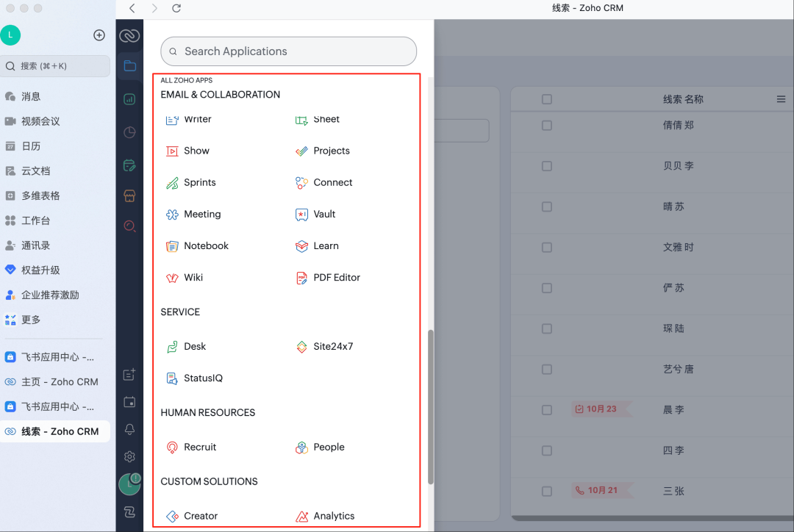
Task: Click the browser forward arrow
Action: (x=154, y=8)
